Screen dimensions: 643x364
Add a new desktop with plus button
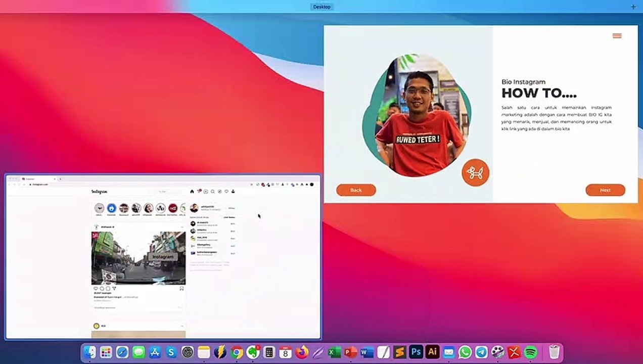click(x=633, y=7)
